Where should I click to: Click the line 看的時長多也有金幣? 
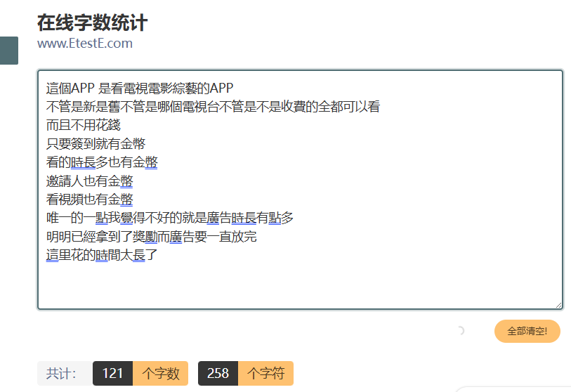(102, 162)
